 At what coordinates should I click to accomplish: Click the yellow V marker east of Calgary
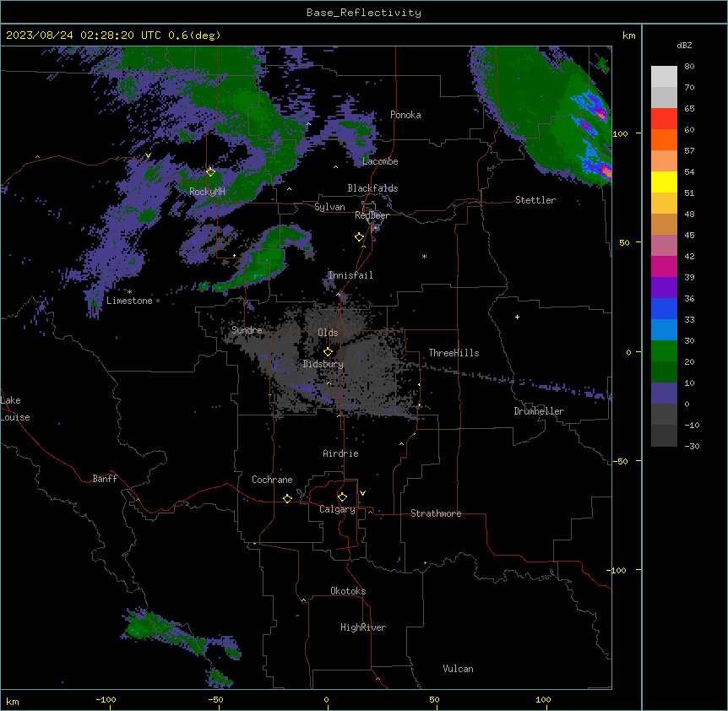(362, 493)
